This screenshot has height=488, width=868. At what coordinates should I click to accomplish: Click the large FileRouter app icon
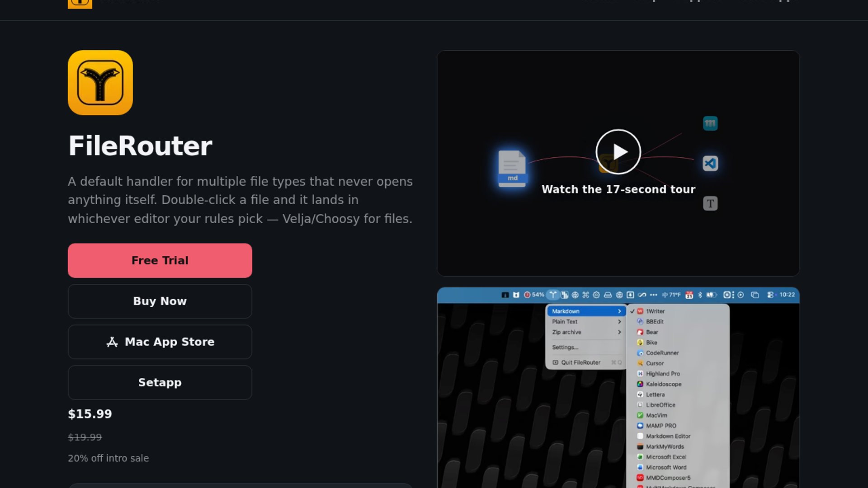pos(100,83)
